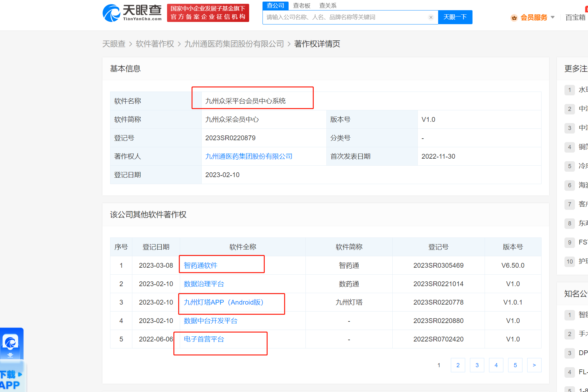588x392 pixels.
Task: Open the 数据中台开发平台 copyright entry
Action: 211,321
